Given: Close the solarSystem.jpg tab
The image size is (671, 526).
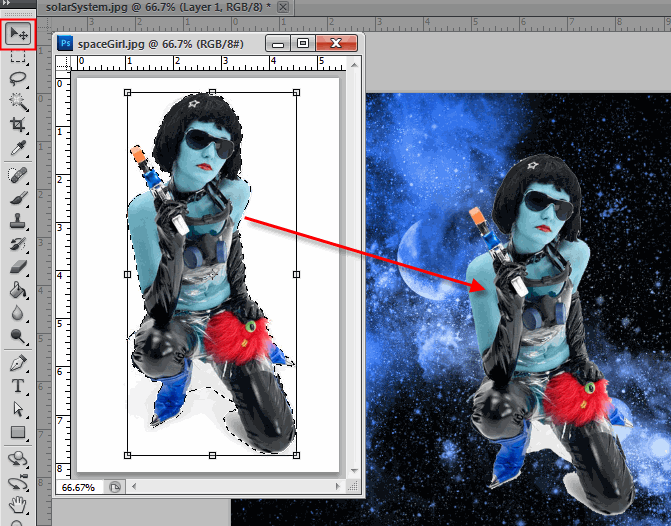Looking at the screenshot, I should (284, 7).
